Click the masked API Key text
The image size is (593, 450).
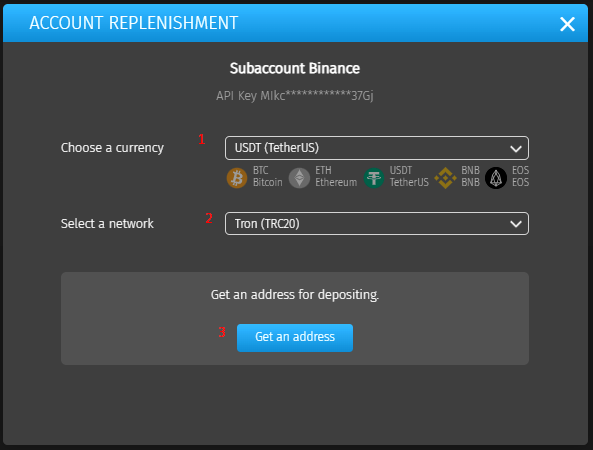[x=295, y=96]
